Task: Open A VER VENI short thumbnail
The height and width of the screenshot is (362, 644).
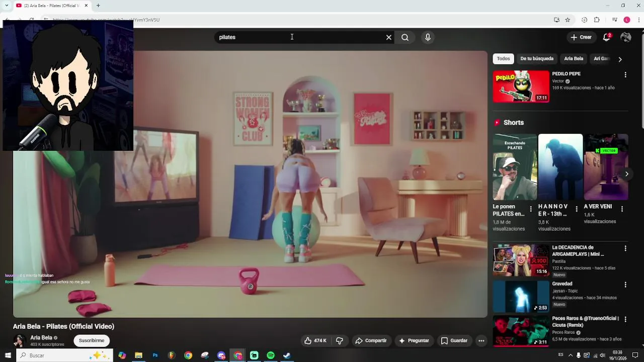Action: (606, 167)
